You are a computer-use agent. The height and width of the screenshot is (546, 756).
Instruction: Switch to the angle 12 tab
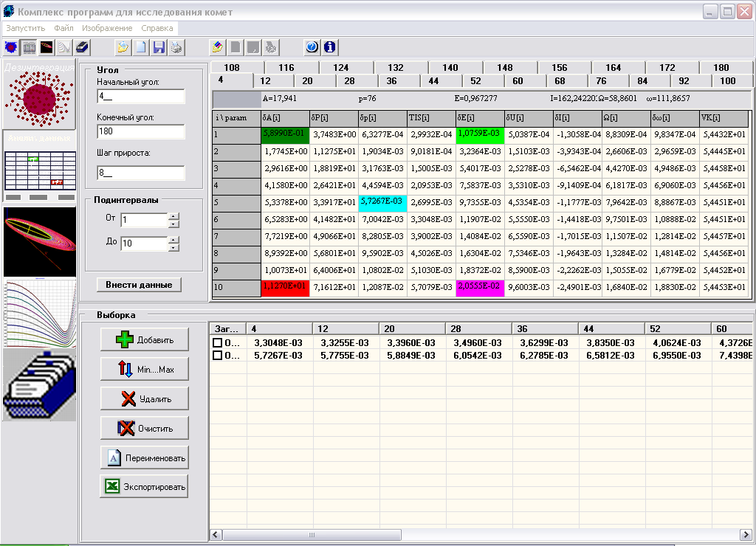[265, 81]
